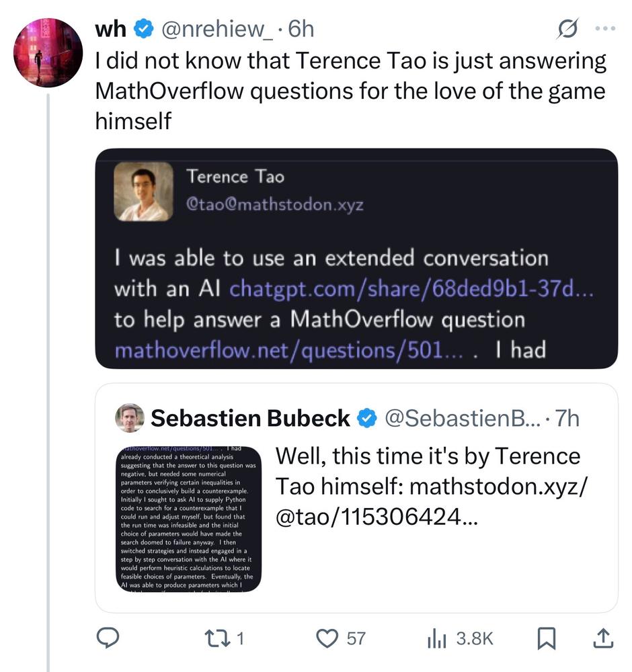
Task: Tap the repost arrows icon
Action: (214, 638)
